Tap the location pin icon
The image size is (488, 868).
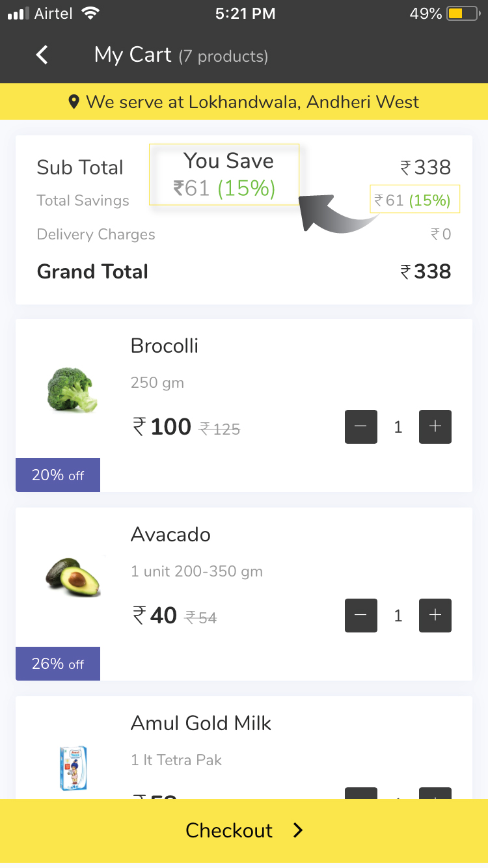(74, 102)
